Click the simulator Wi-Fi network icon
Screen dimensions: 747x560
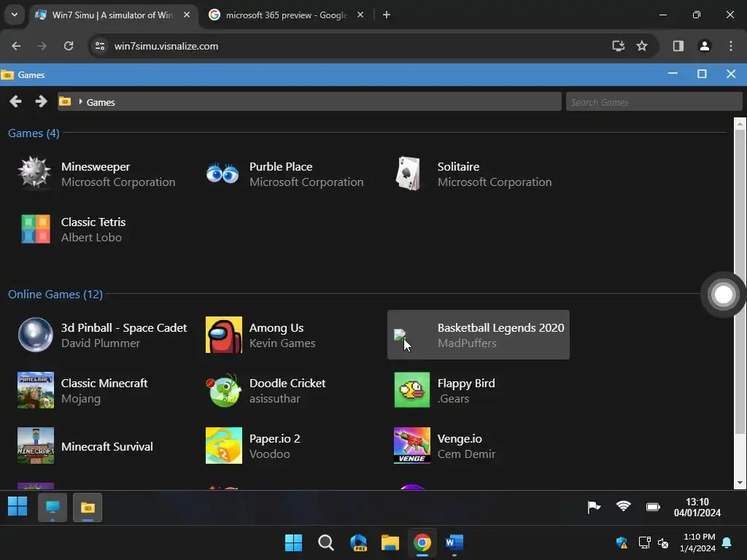tap(623, 506)
